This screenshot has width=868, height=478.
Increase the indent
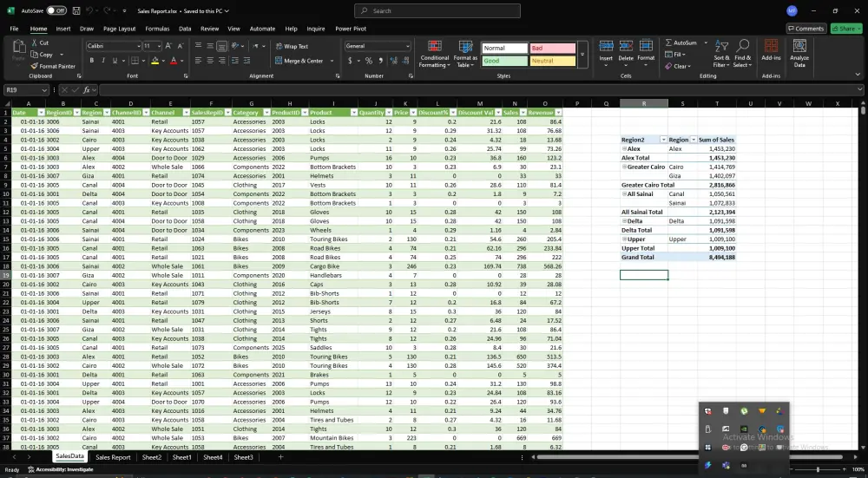[247, 61]
